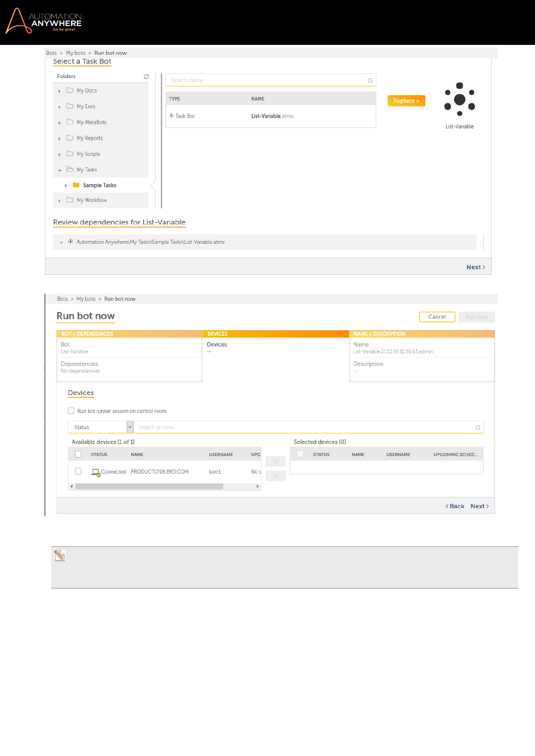The width and height of the screenshot is (535, 756).
Task: Click Next in the Devices panel
Action: (480, 506)
